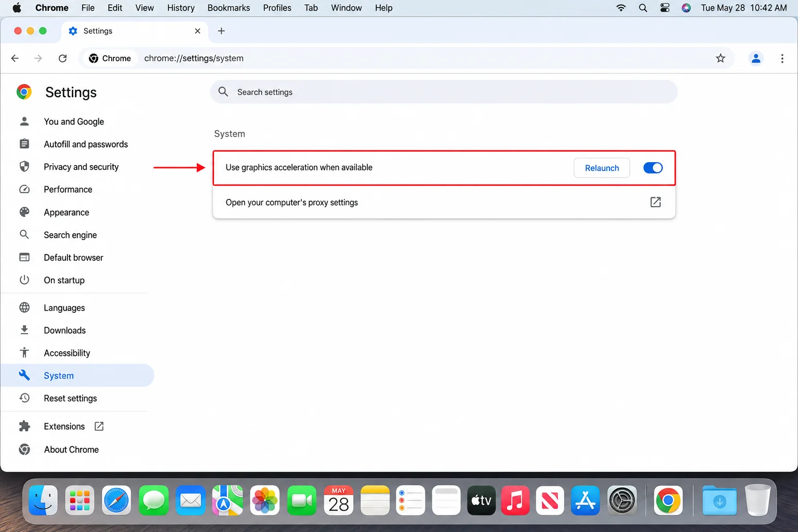Screen dimensions: 798x532
Task: Open Calendar from the Dock
Action: point(339,500)
